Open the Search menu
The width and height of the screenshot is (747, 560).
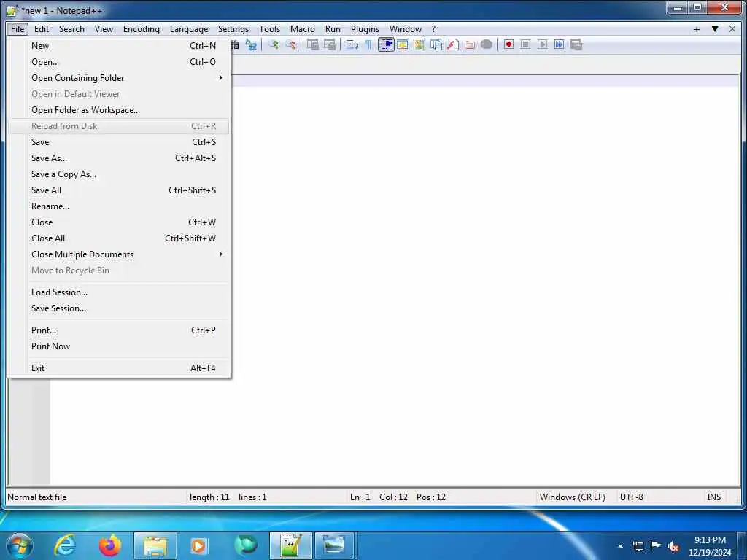tap(71, 29)
